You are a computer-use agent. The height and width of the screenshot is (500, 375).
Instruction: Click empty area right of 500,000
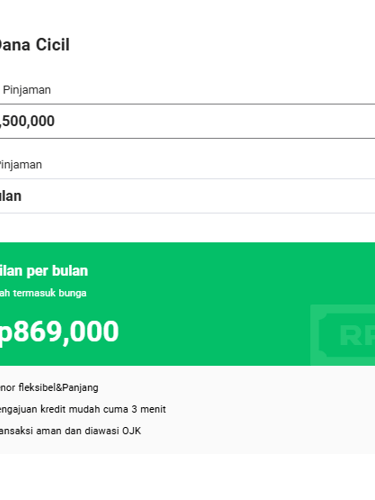pyautogui.click(x=213, y=121)
